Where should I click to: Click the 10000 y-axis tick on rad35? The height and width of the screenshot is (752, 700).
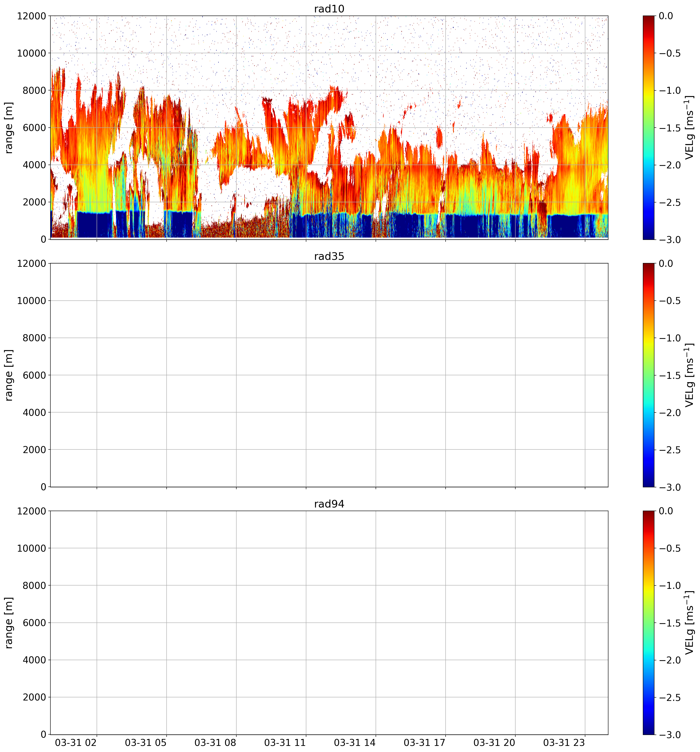31,301
